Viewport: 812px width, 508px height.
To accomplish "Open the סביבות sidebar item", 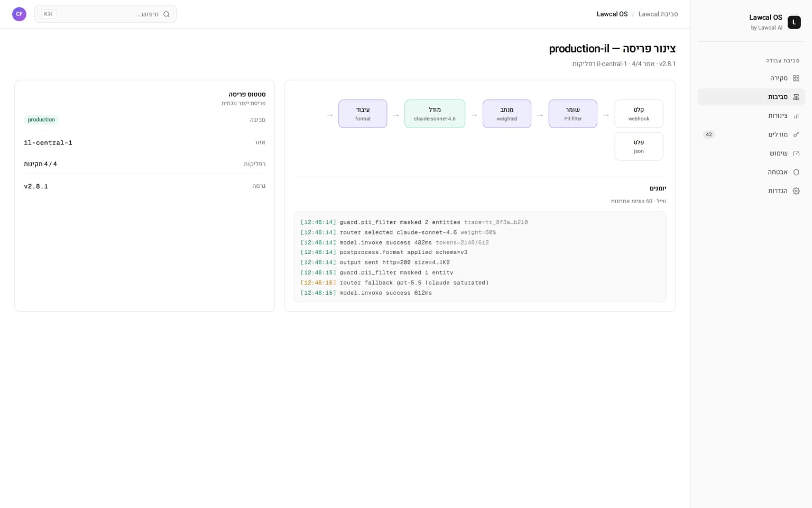I will pos(751,97).
